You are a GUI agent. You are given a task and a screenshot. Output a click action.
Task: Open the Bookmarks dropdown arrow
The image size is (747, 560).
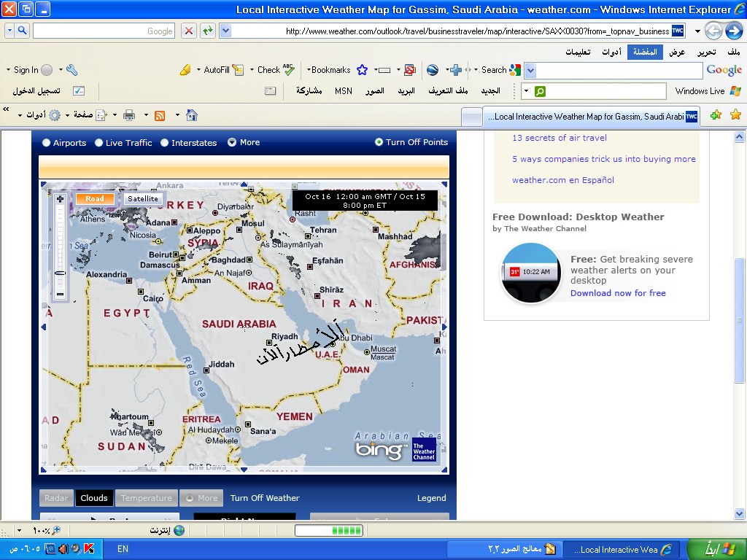coord(309,70)
